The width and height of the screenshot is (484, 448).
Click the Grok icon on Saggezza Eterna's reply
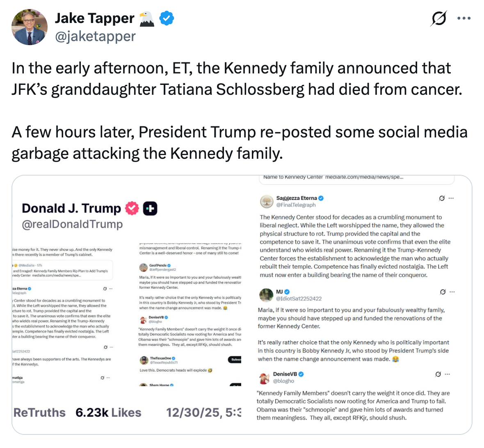point(442,198)
